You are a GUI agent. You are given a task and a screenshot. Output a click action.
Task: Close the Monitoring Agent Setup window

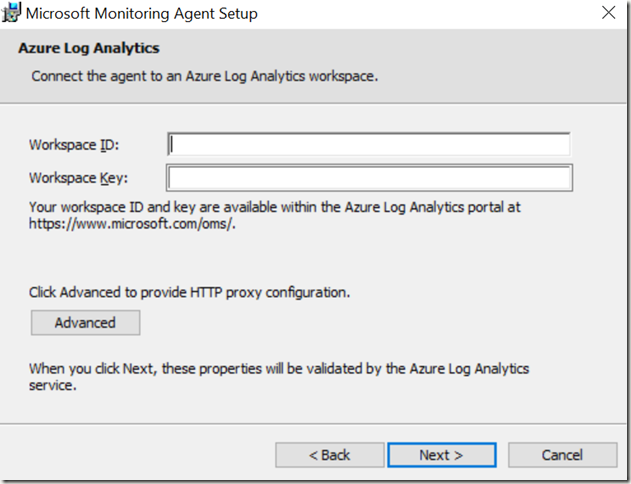(x=608, y=13)
